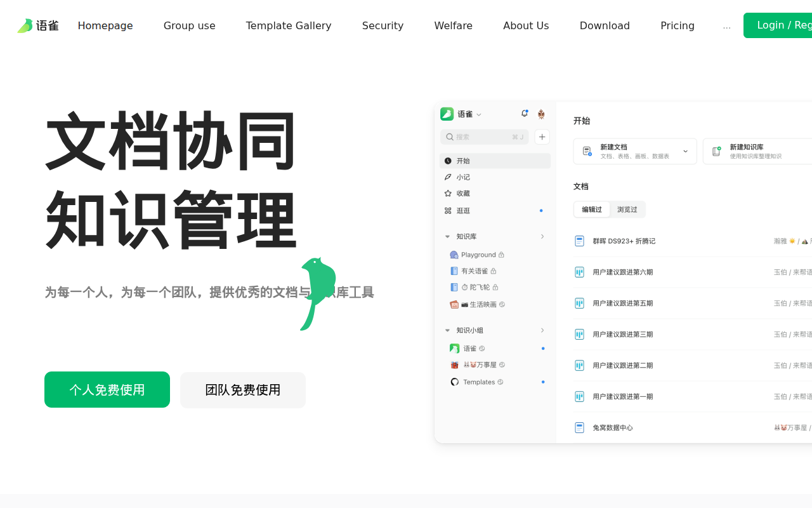
Task: Collapse the 知识库 section
Action: pyautogui.click(x=447, y=236)
